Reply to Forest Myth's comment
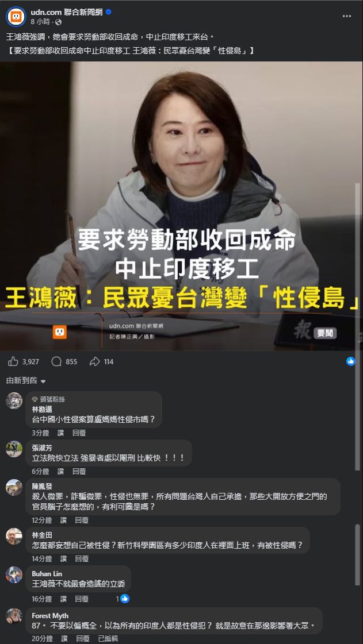 pos(83,638)
